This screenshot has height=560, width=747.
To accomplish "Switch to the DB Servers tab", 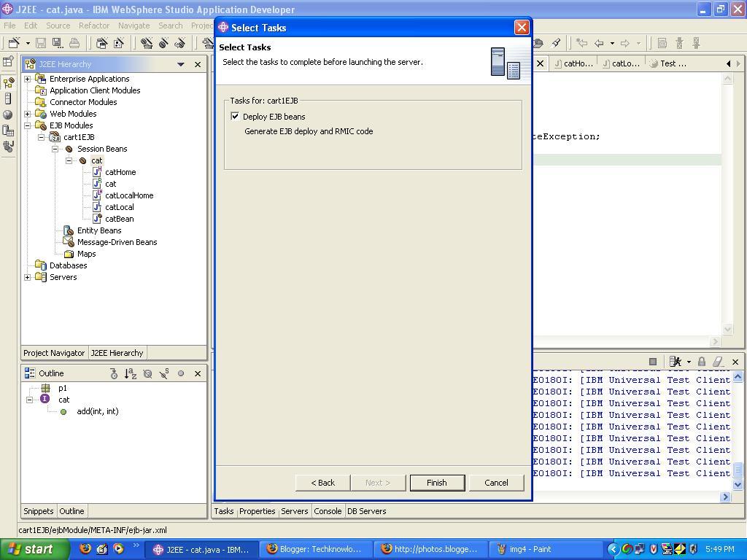I will pyautogui.click(x=366, y=511).
